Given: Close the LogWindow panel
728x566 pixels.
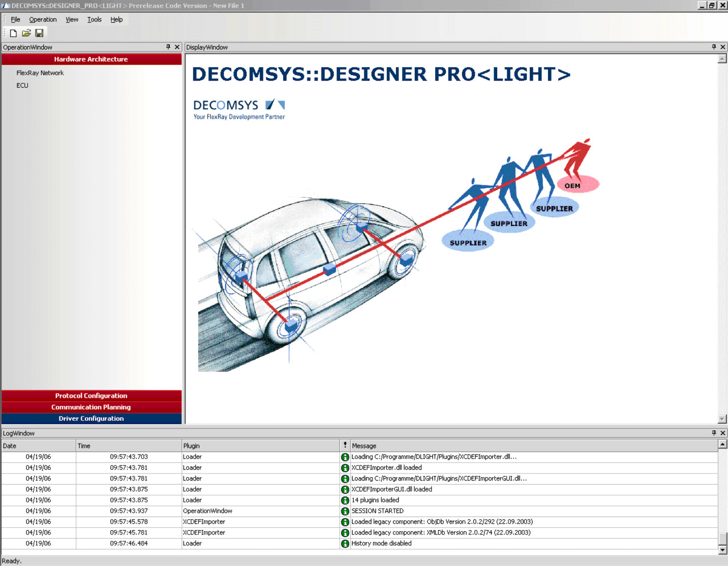Looking at the screenshot, I should point(722,433).
